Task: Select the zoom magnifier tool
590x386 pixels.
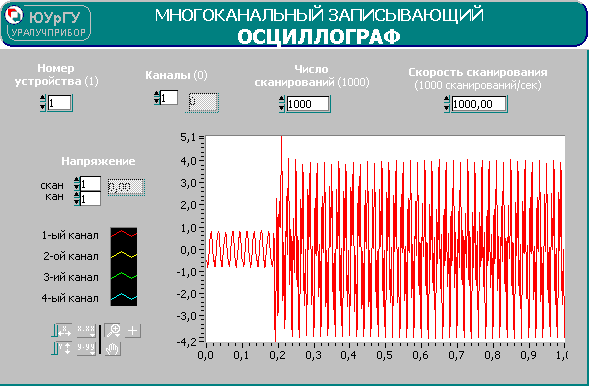Action: (x=113, y=330)
